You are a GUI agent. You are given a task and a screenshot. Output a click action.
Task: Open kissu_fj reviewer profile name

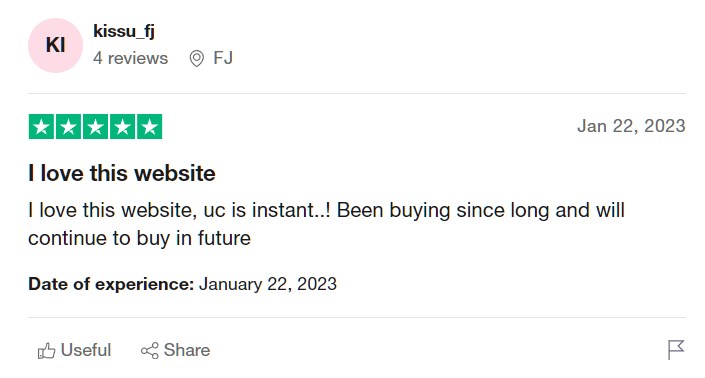[x=124, y=31]
